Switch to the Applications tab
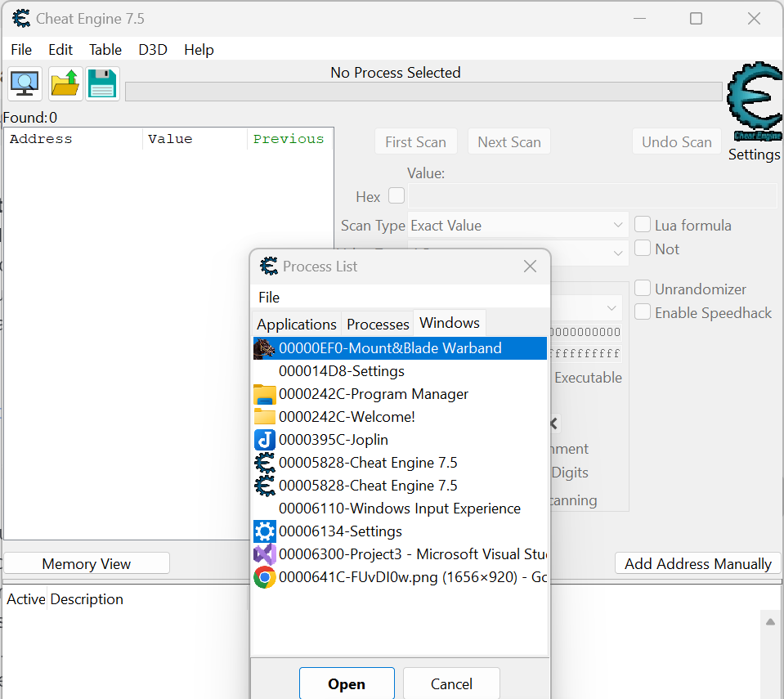Screen dimensions: 784x699 click(297, 324)
